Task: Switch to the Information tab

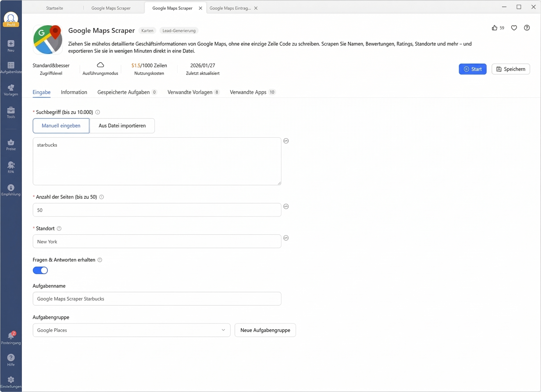Action: coord(74,92)
